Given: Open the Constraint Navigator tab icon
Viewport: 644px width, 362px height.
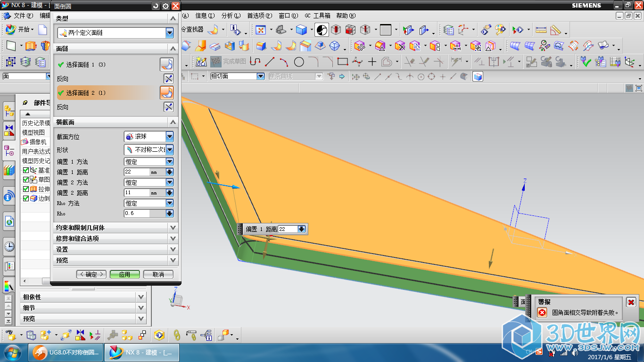Looking at the screenshot, I should pos(9,131).
